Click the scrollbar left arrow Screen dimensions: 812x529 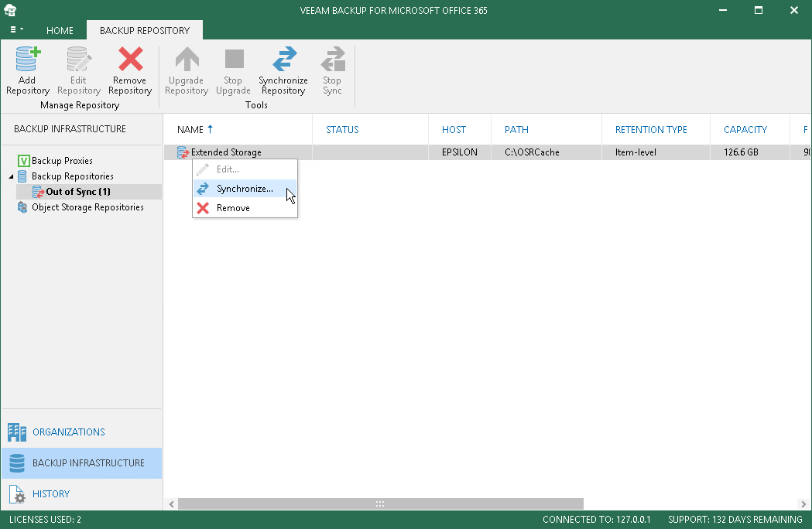coord(171,503)
